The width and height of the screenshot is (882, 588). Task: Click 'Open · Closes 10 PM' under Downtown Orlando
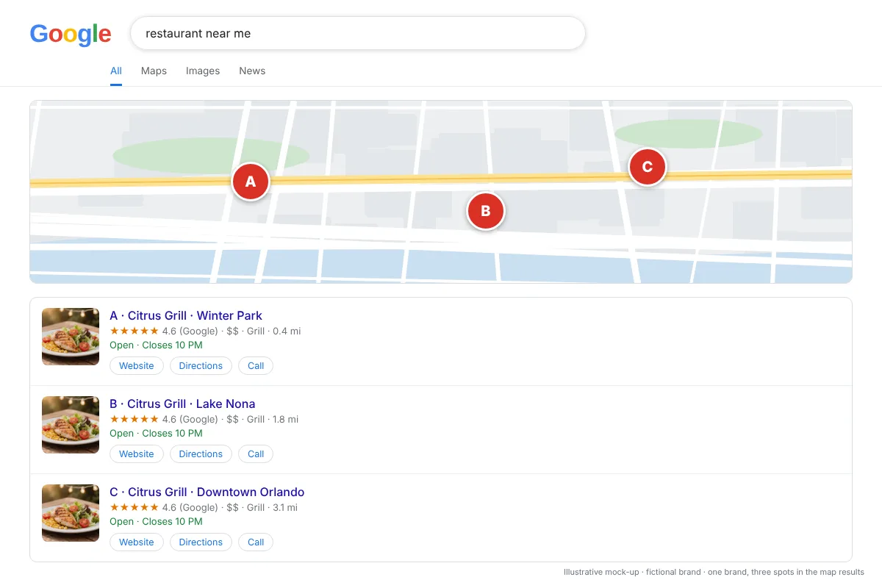[156, 522]
